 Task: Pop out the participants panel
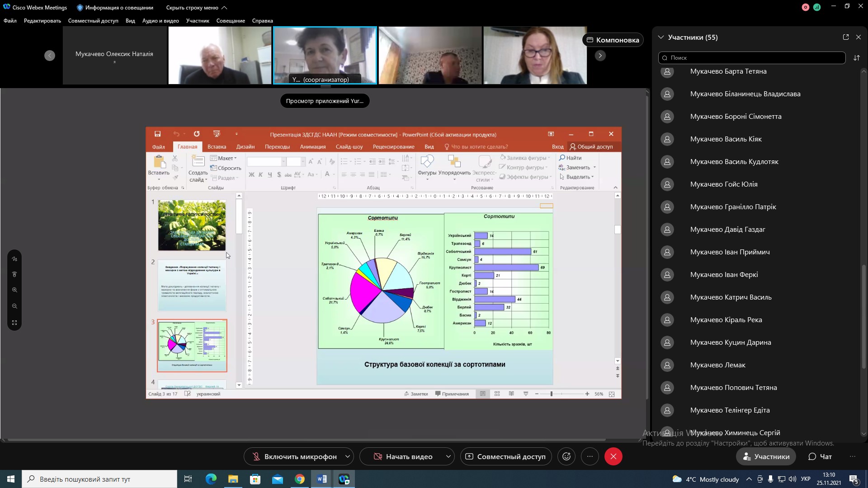click(x=846, y=37)
